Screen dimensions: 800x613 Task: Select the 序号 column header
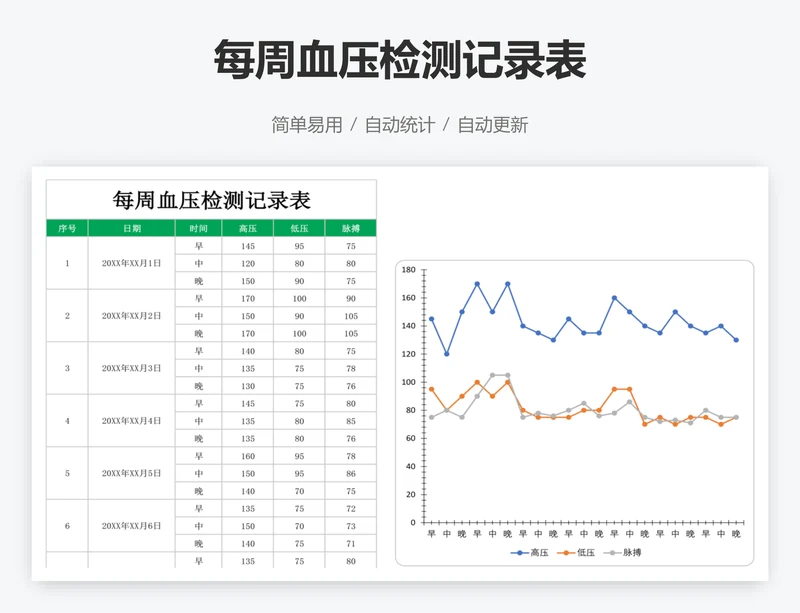point(67,228)
